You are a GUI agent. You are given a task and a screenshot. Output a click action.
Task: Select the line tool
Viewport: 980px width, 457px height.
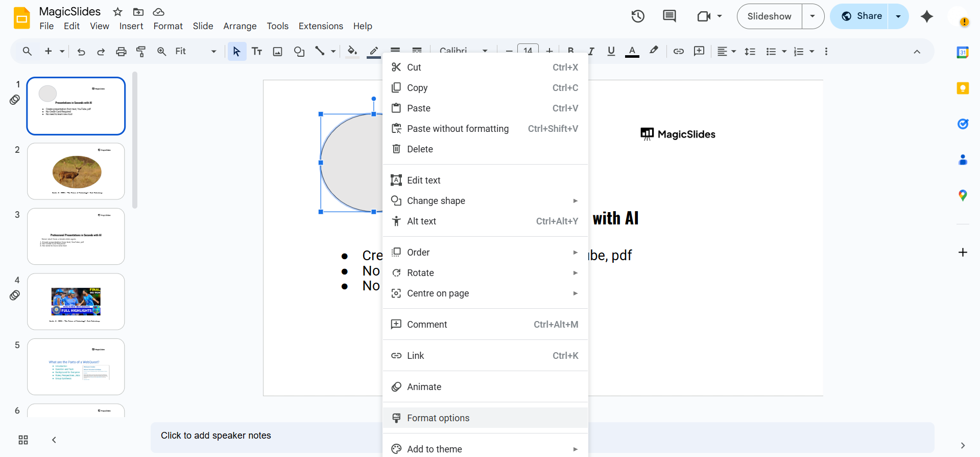[320, 51]
